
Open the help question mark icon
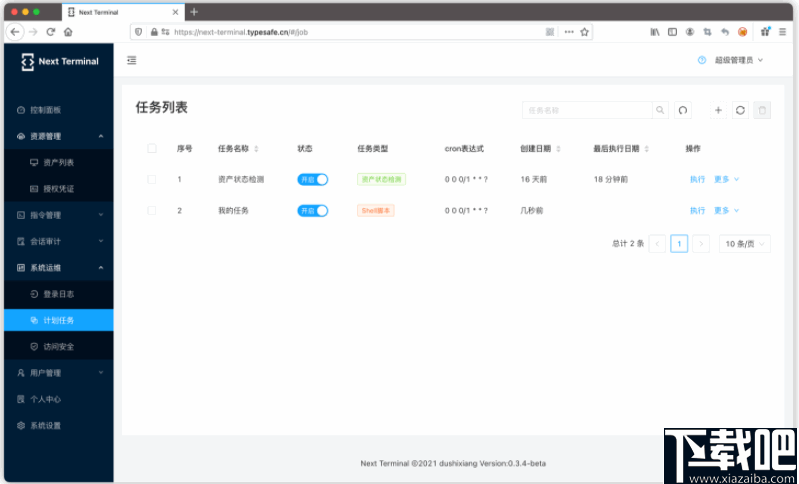[702, 60]
